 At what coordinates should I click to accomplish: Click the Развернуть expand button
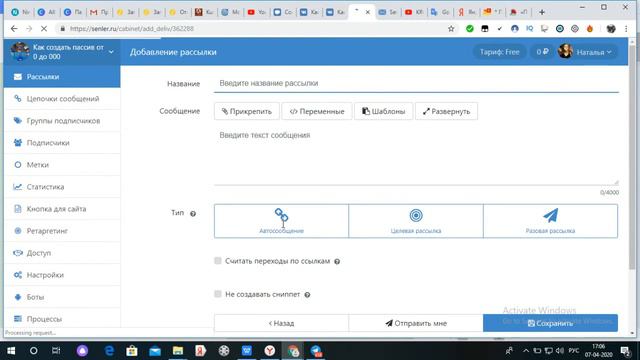[x=447, y=111]
